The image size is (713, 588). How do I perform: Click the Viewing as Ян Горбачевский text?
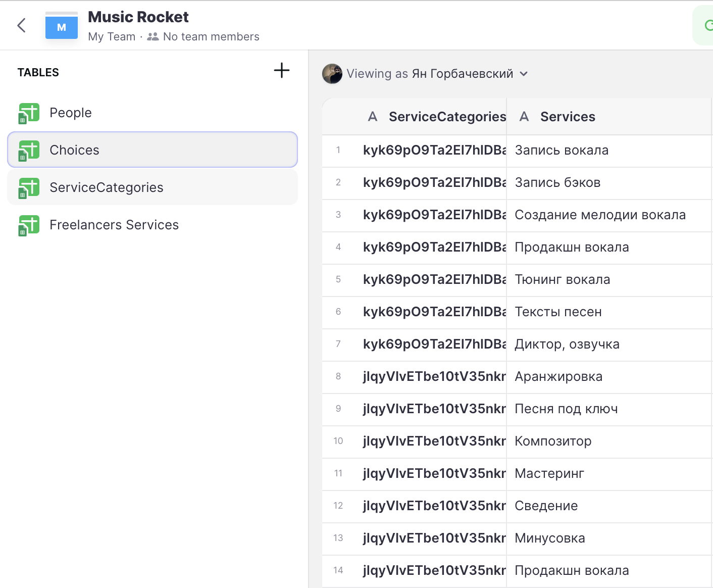coord(430,74)
